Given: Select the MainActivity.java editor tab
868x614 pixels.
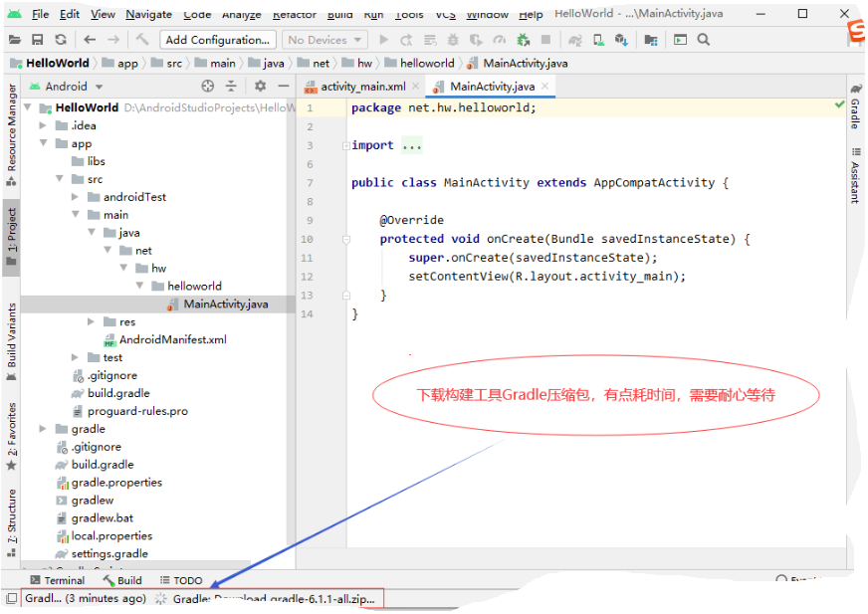Looking at the screenshot, I should click(x=492, y=87).
